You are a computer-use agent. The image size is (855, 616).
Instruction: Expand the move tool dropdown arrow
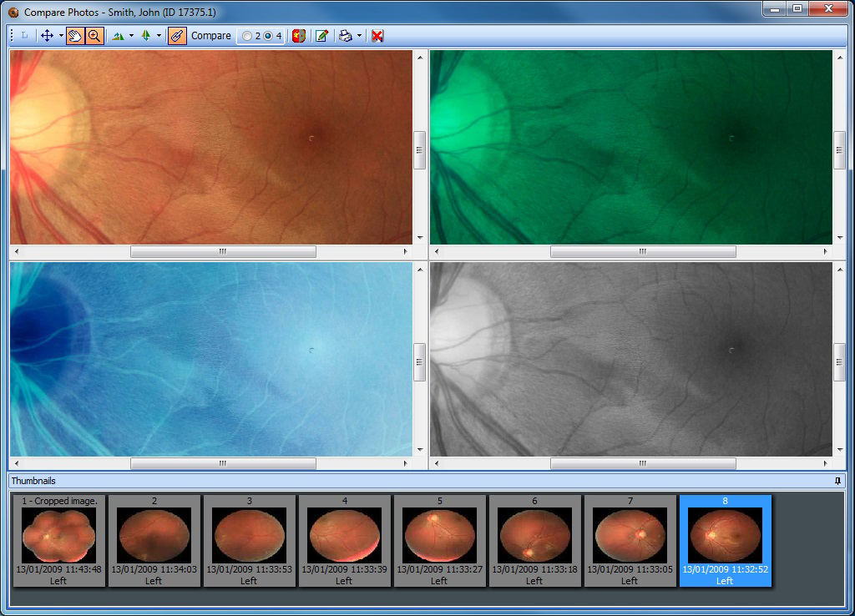click(61, 36)
